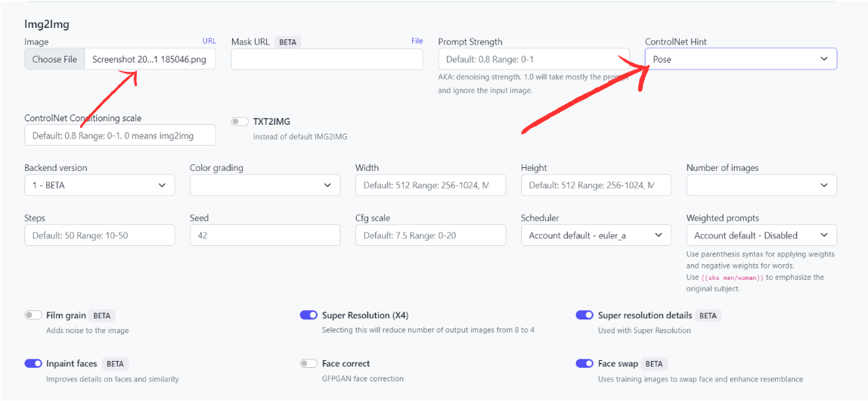The height and width of the screenshot is (401, 868).
Task: Click the Choose File button
Action: [x=54, y=59]
